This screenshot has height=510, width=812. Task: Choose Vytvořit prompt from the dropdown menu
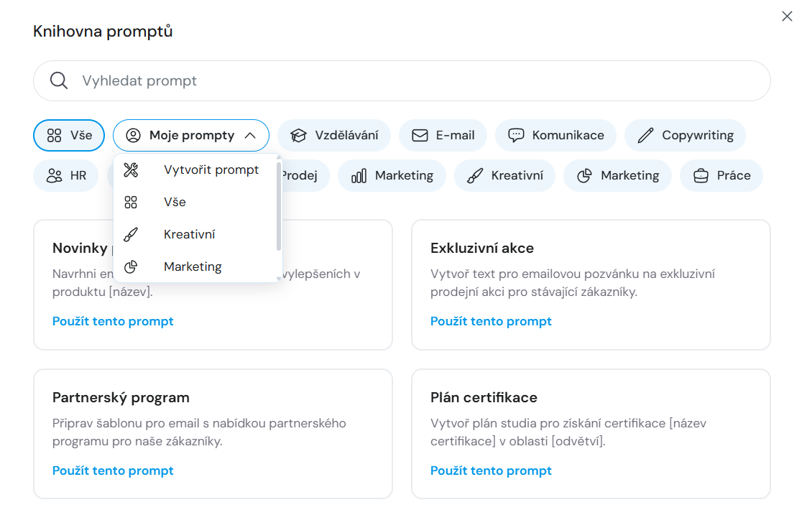(211, 170)
